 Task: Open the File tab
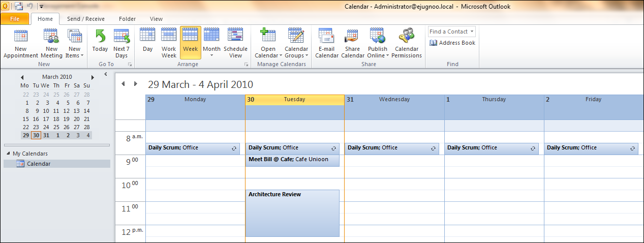click(15, 19)
